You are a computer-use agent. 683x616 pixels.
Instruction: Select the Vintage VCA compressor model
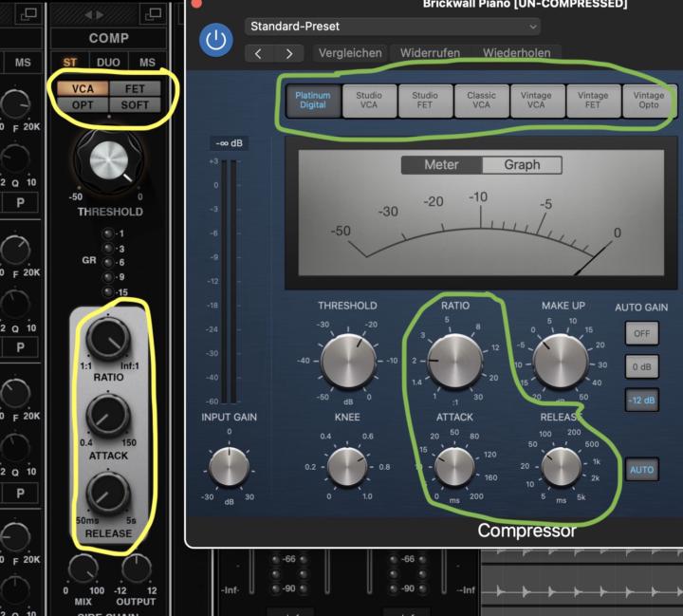(x=537, y=101)
